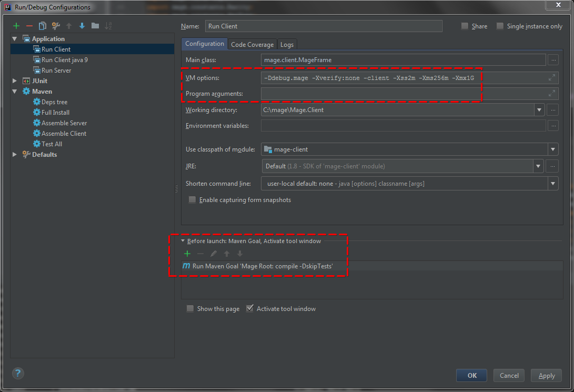
Task: Click into the Environment variables field
Action: (404, 126)
